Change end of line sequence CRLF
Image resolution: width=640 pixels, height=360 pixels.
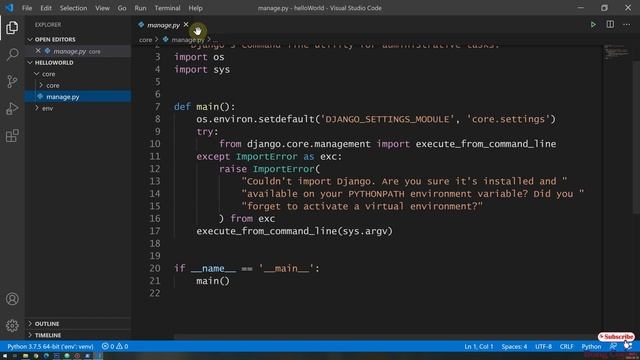pos(566,346)
